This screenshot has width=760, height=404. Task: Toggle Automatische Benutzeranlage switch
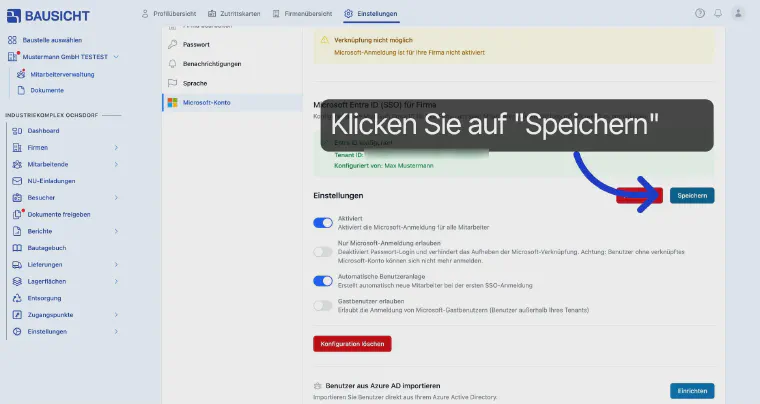click(323, 280)
